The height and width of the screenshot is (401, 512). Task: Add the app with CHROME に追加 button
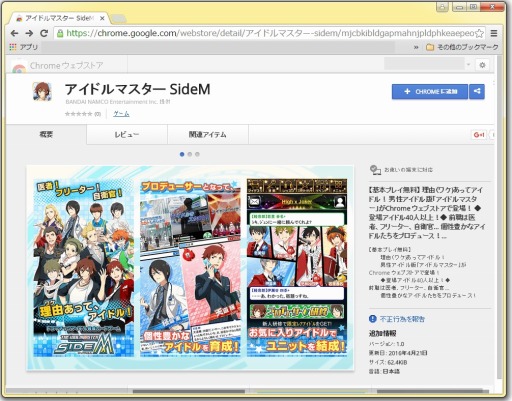[430, 91]
